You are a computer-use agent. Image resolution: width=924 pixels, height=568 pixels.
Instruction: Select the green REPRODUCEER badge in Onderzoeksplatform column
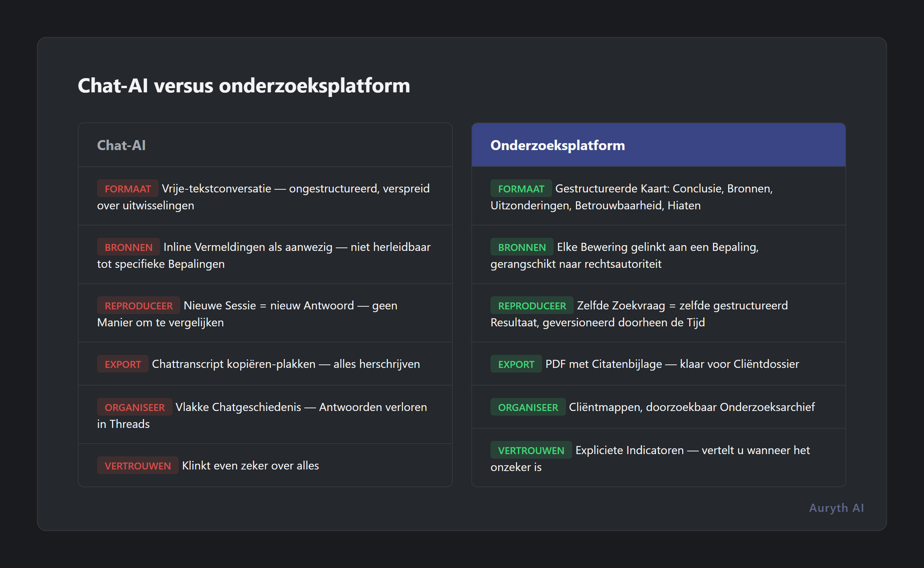[x=532, y=305]
